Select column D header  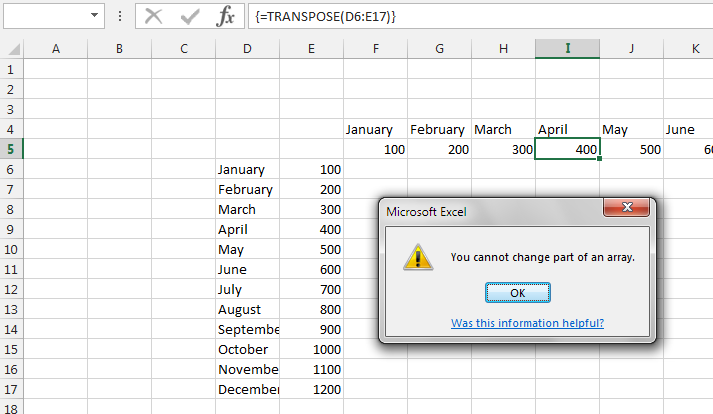[x=247, y=49]
